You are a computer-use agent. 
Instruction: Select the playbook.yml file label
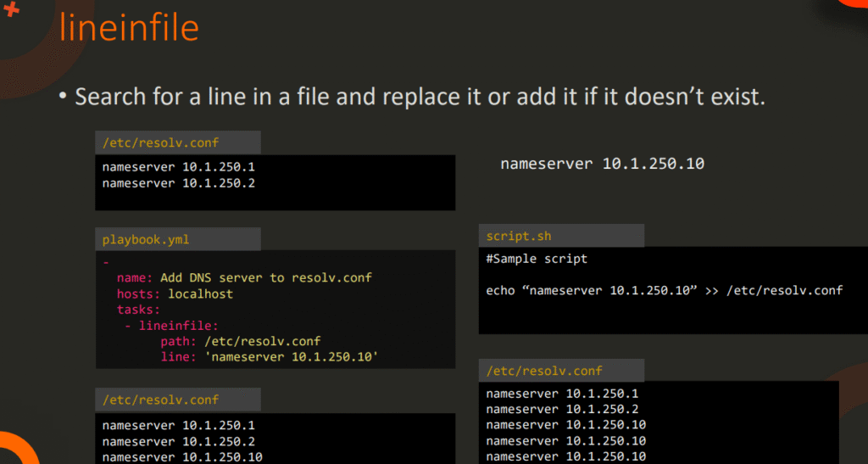(146, 239)
